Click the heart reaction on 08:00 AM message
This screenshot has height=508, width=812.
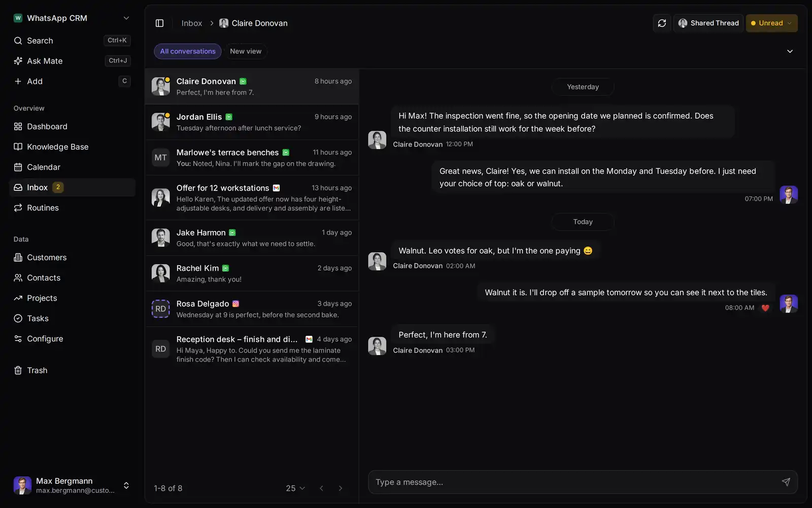[765, 308]
